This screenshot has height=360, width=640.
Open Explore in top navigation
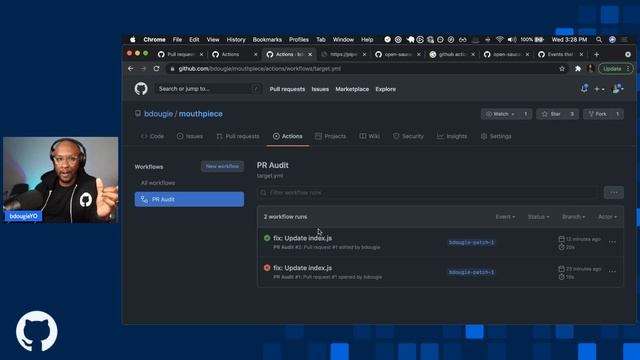tap(385, 89)
